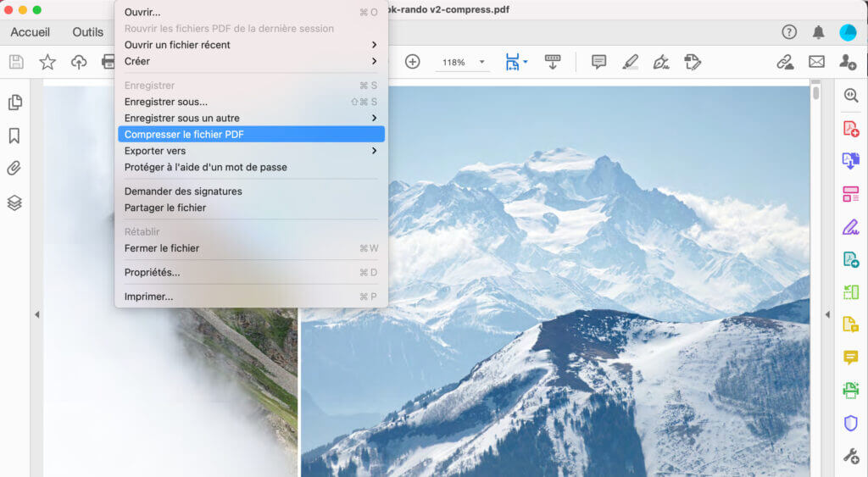Select Demander des signatures
The width and height of the screenshot is (868, 477).
click(251, 191)
